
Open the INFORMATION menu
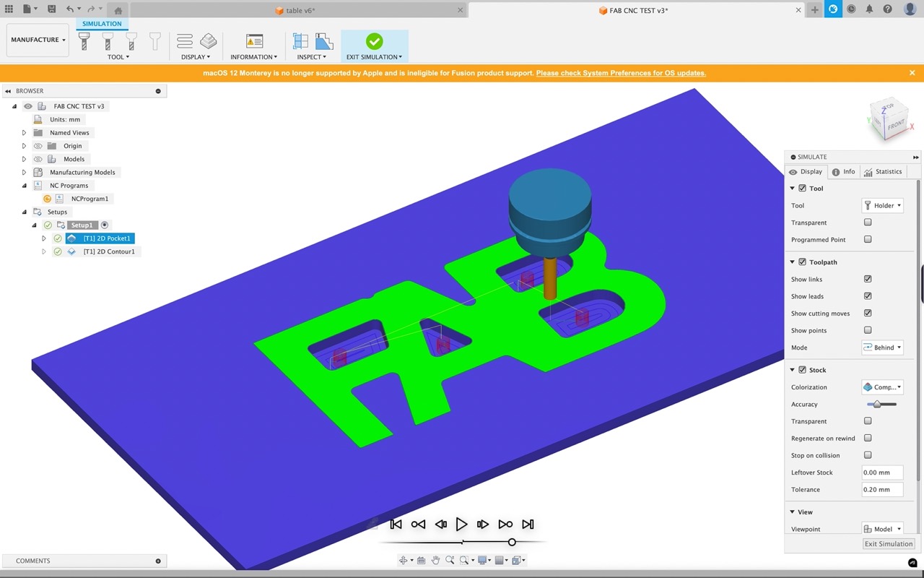[254, 57]
